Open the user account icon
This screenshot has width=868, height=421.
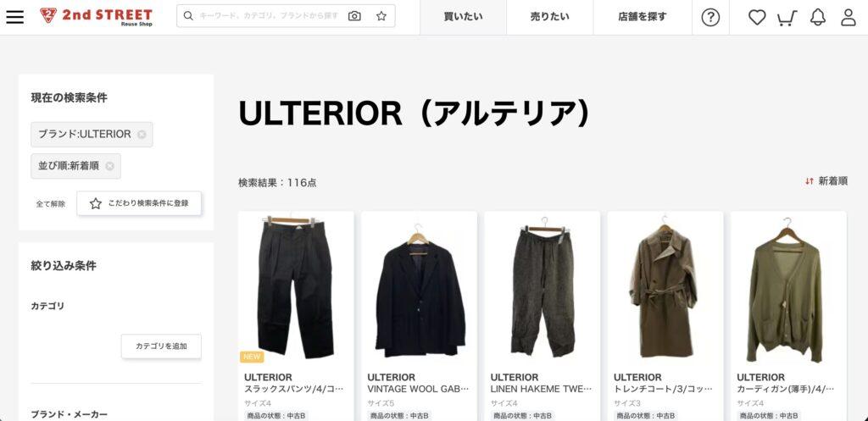click(x=849, y=17)
